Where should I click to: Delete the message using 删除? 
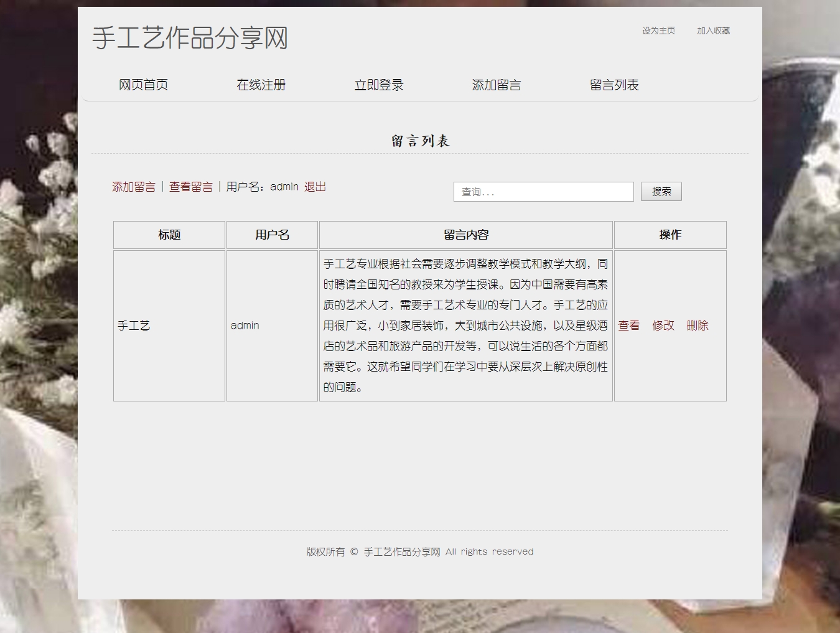(x=698, y=326)
